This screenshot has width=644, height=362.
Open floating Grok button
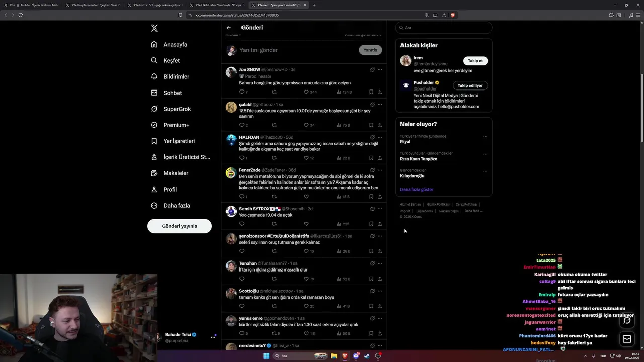(x=627, y=320)
